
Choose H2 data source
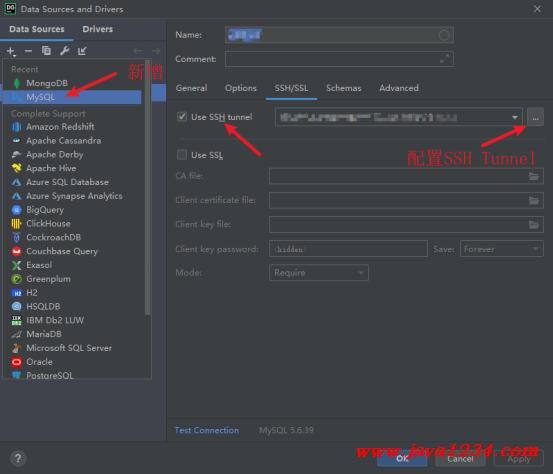[73, 293]
